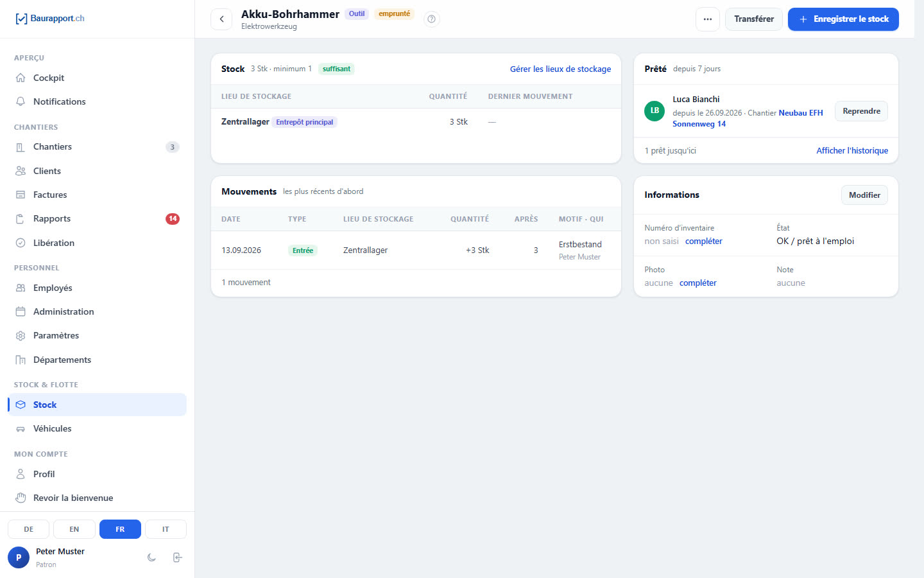This screenshot has height=578, width=924.
Task: Switch language to IT
Action: click(166, 529)
